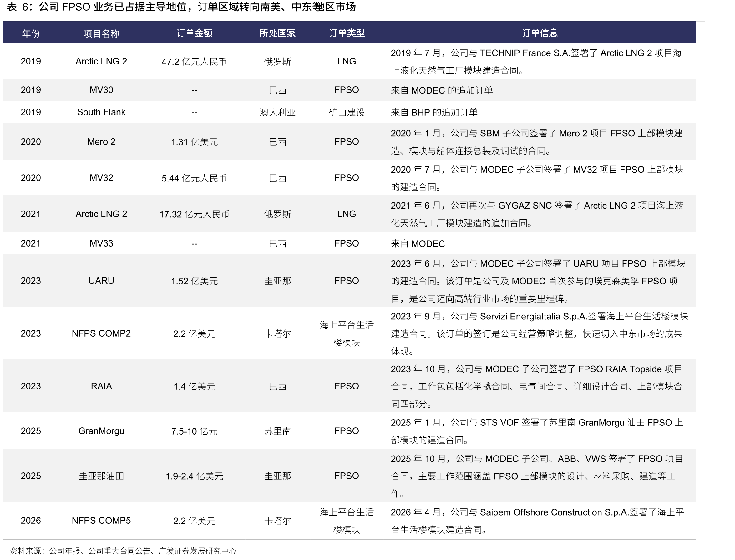Viewport: 735px width, 560px height.
Task: Click the 'RAIA' project cell
Action: pos(101,386)
